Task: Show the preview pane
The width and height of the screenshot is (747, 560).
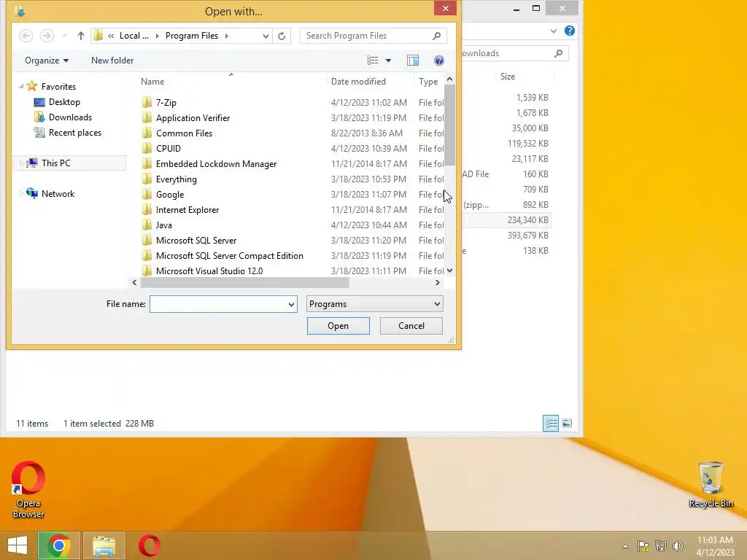Action: (413, 61)
